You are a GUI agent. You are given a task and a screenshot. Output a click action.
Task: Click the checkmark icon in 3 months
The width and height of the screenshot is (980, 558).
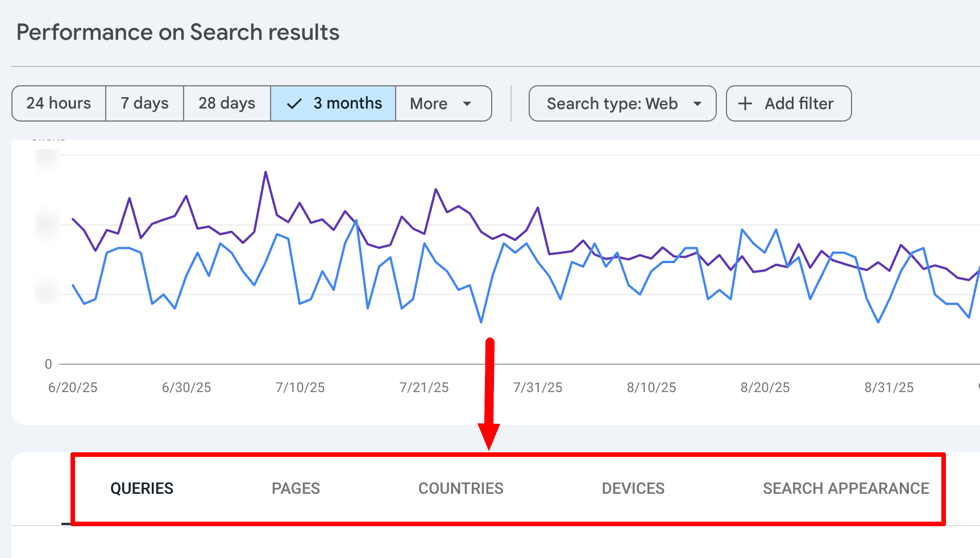coord(294,104)
